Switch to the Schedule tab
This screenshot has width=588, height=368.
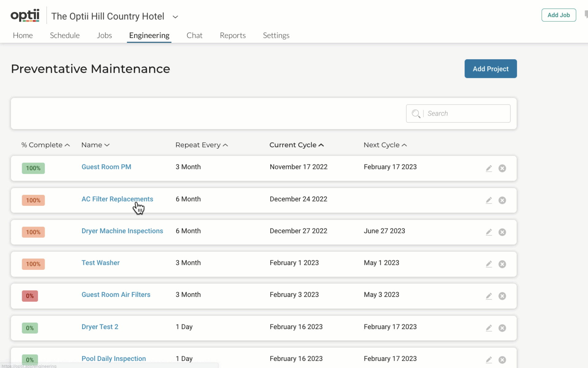click(65, 36)
